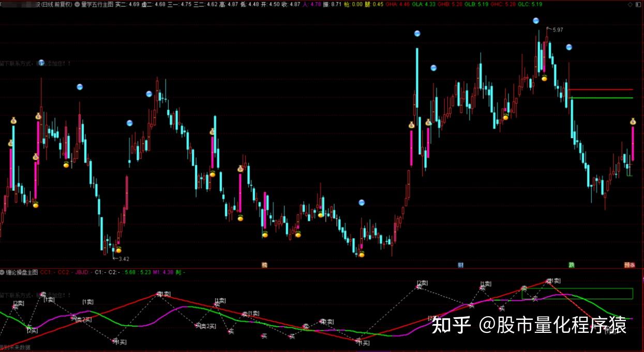Image resolution: width=644 pixels, height=352 pixels.
Task: Click the yellow 枪: 0.00 value
Action: [x=353, y=4]
